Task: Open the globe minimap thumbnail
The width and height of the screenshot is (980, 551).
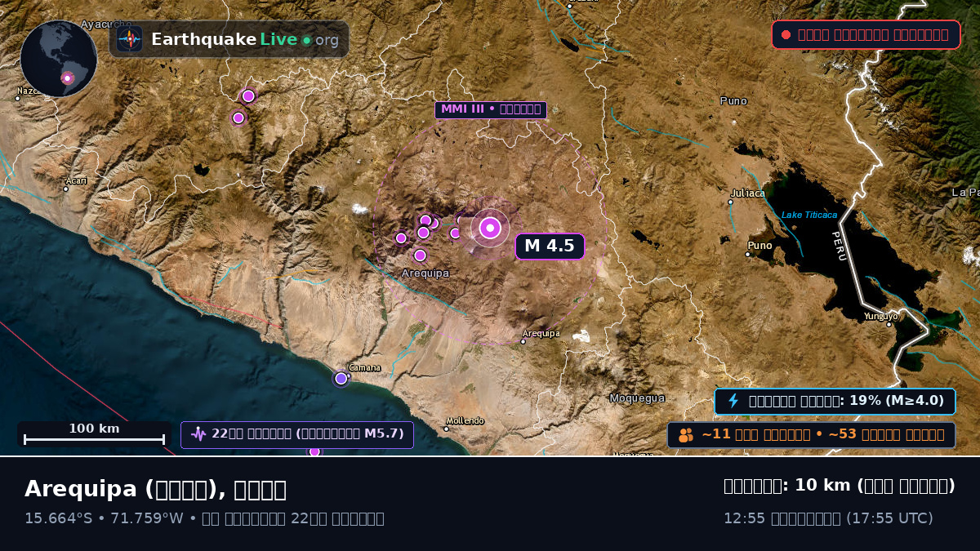Action: click(59, 59)
